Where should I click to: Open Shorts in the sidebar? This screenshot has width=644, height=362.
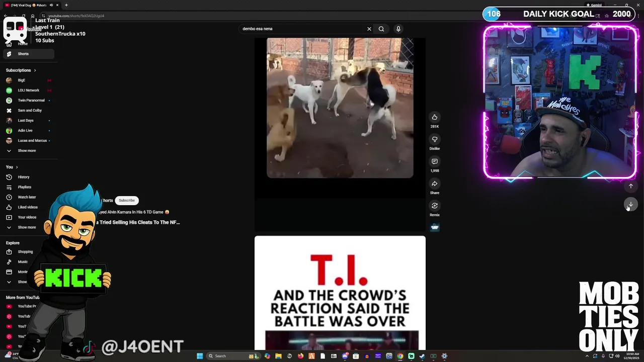(28, 54)
